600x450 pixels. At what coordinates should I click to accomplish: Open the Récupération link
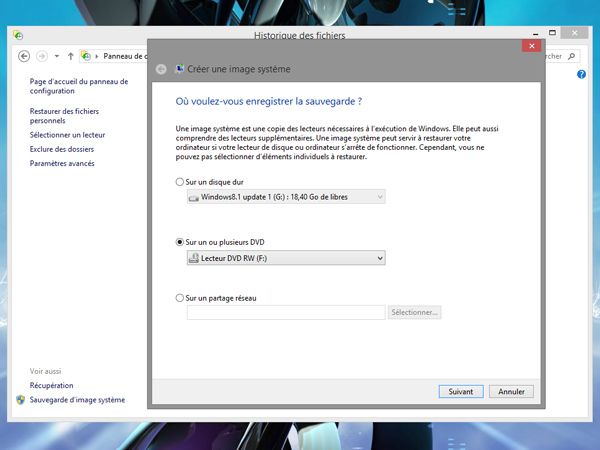51,385
